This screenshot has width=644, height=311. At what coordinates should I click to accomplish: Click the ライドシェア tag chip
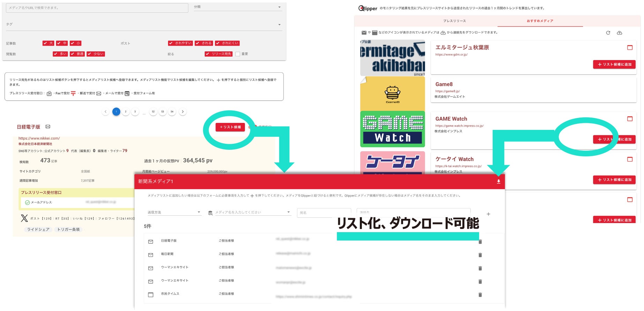[38, 229]
